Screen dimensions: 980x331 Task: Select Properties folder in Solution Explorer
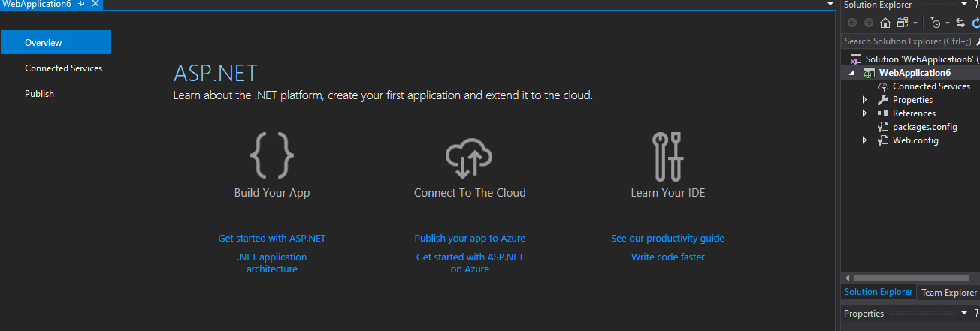click(x=912, y=100)
